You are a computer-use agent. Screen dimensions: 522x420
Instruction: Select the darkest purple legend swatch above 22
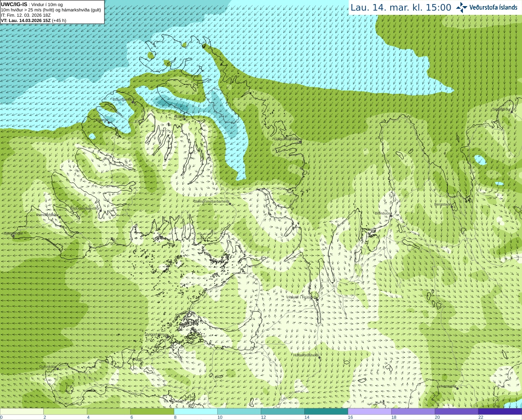[500, 411]
